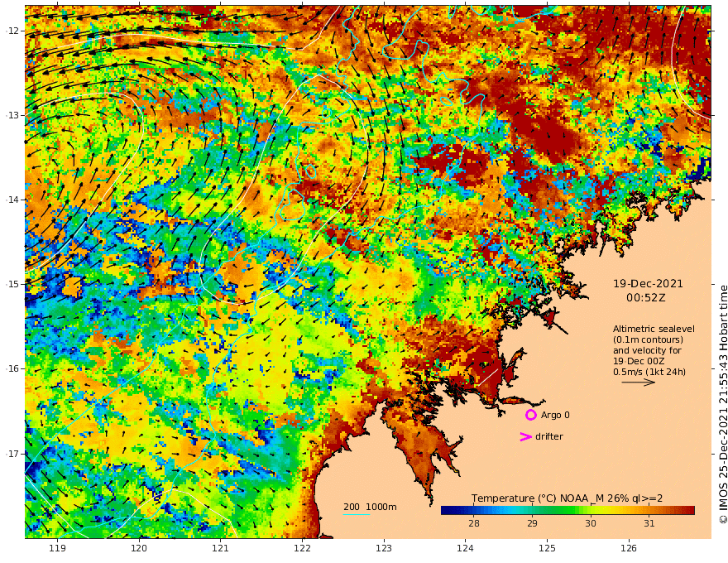Click the '00:52Z' time label
The height and width of the screenshot is (563, 728).
tap(646, 298)
